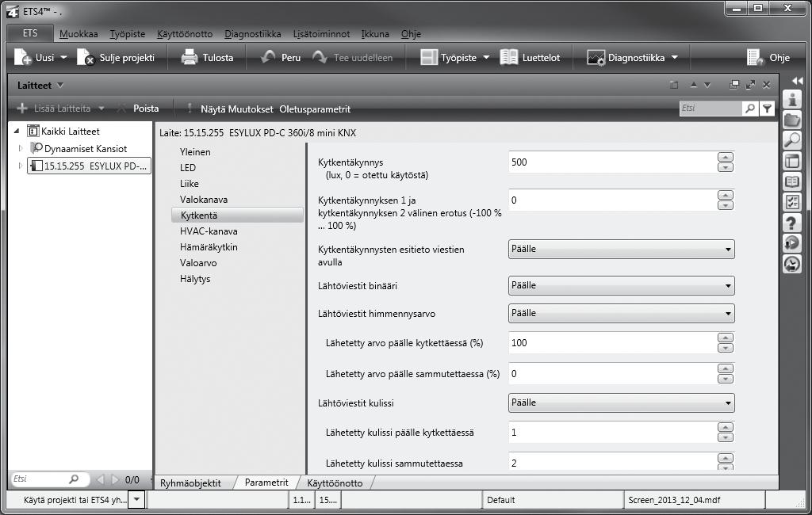Viewport: 812px width, 515px height.
Task: Increase Kytkentäkynnys value with up stepper
Action: point(726,158)
